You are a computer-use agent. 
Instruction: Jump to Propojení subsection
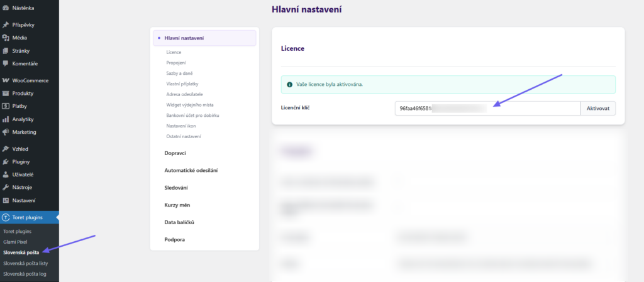point(176,63)
